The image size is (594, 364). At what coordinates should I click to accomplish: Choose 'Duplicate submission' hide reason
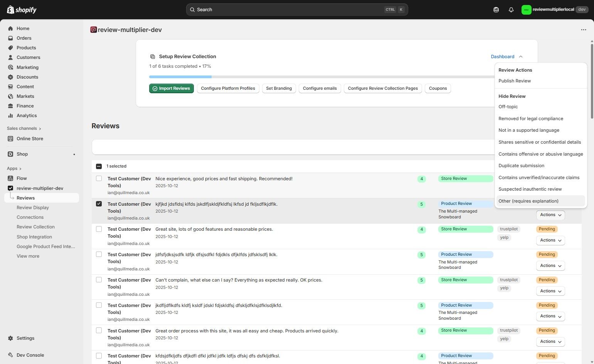click(x=521, y=166)
